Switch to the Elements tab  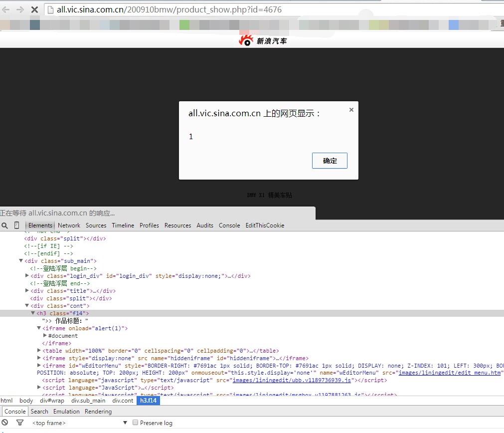pos(40,225)
